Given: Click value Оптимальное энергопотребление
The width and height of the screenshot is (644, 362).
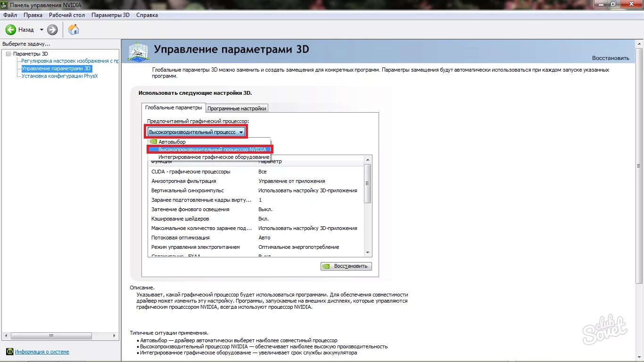Looking at the screenshot, I should pyautogui.click(x=298, y=247).
